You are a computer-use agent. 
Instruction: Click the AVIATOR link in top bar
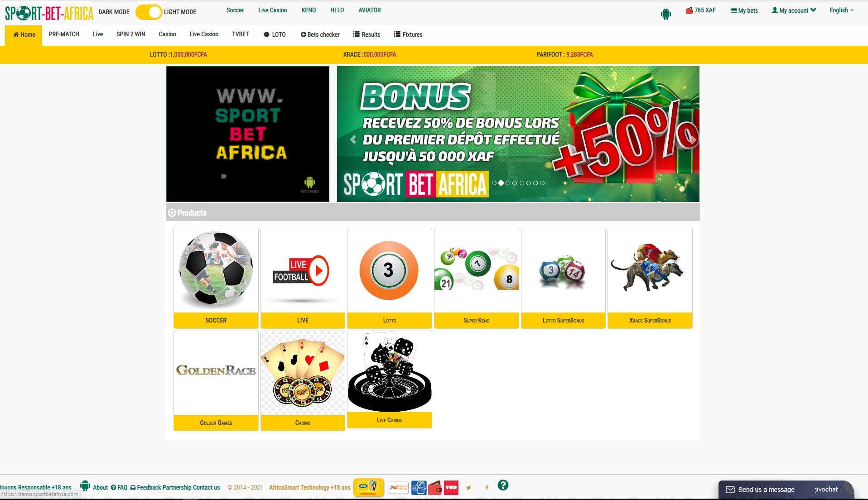(370, 10)
